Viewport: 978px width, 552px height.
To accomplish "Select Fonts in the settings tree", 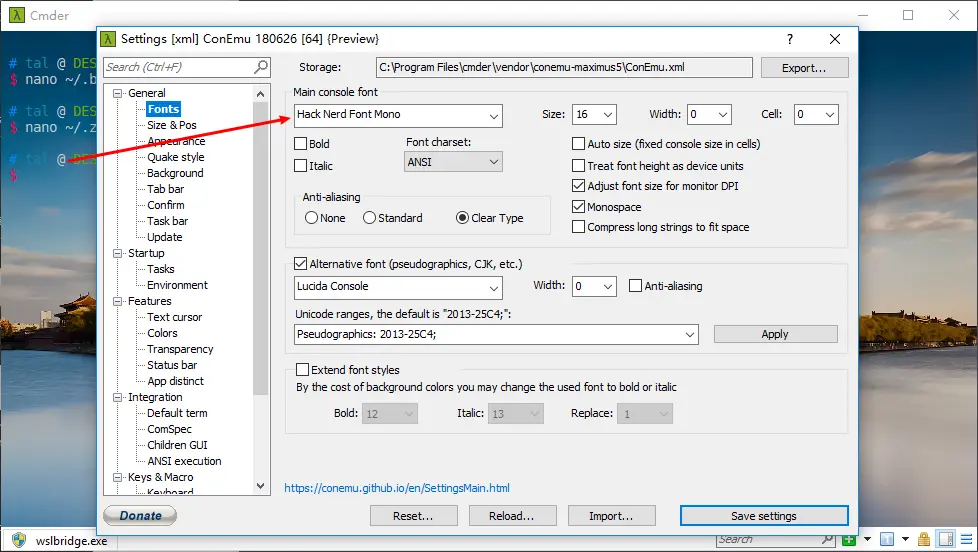I will (x=163, y=109).
